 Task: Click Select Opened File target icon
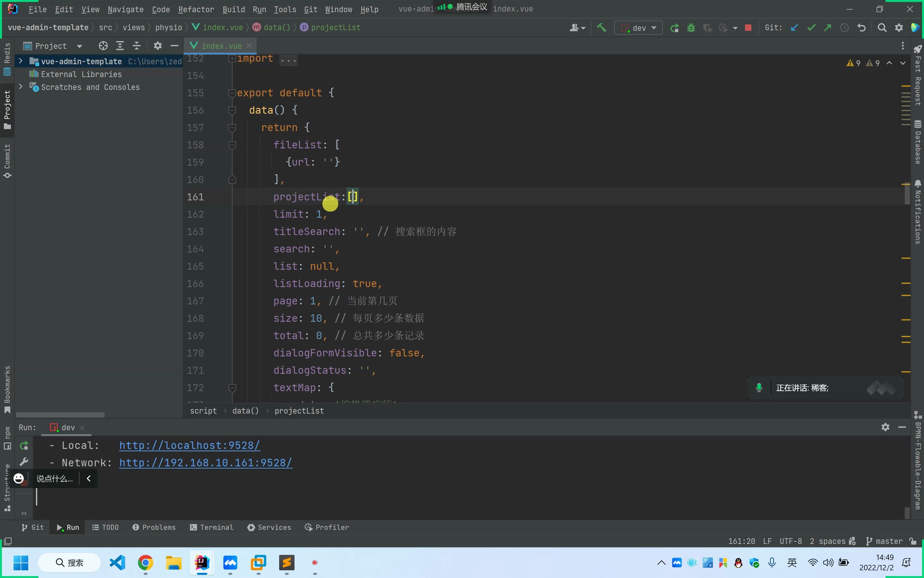103,46
